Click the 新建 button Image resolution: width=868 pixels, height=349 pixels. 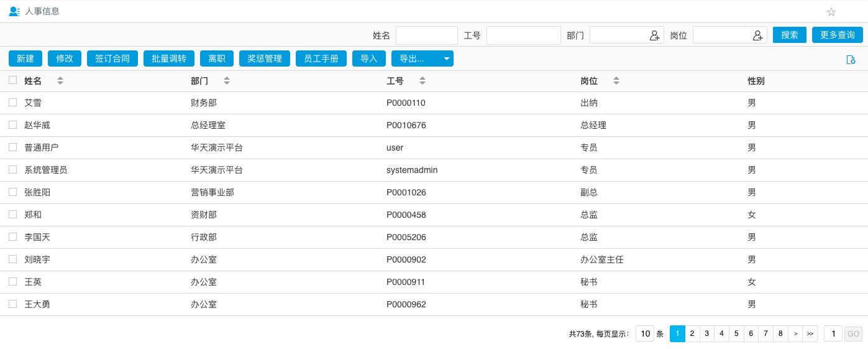[x=25, y=58]
